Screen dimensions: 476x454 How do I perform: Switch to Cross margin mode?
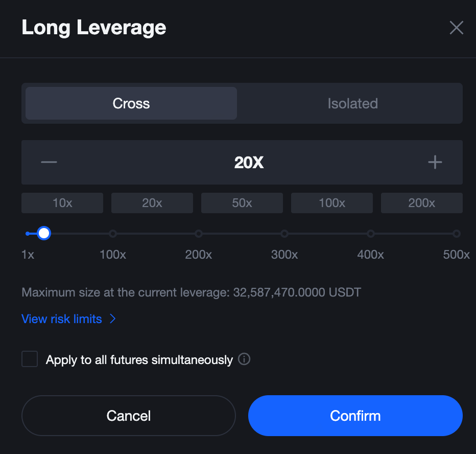[131, 103]
